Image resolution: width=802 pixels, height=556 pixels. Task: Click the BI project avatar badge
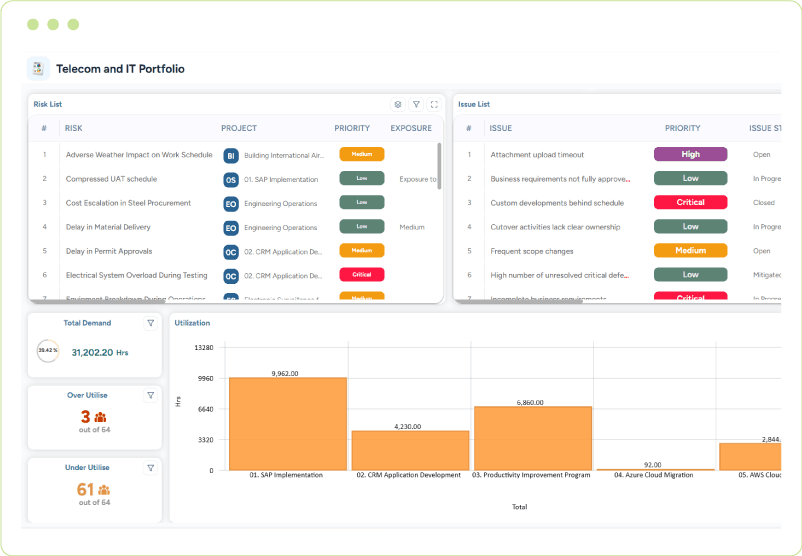coord(231,155)
